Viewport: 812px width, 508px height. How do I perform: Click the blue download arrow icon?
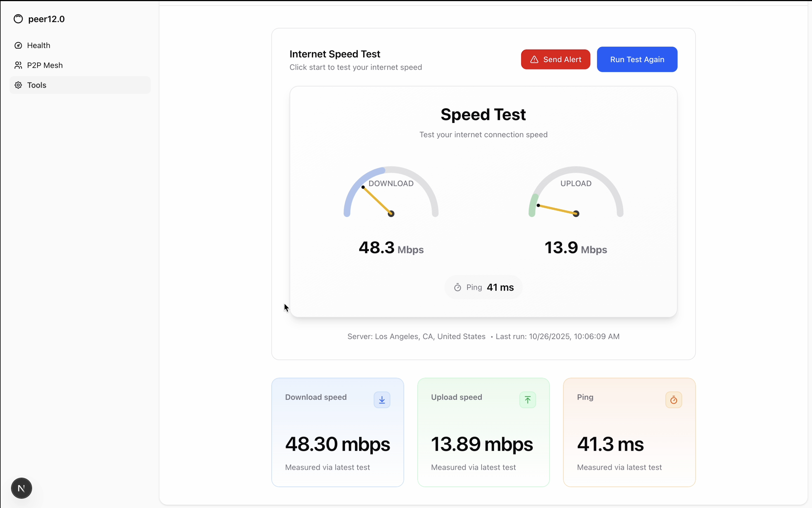pos(382,400)
